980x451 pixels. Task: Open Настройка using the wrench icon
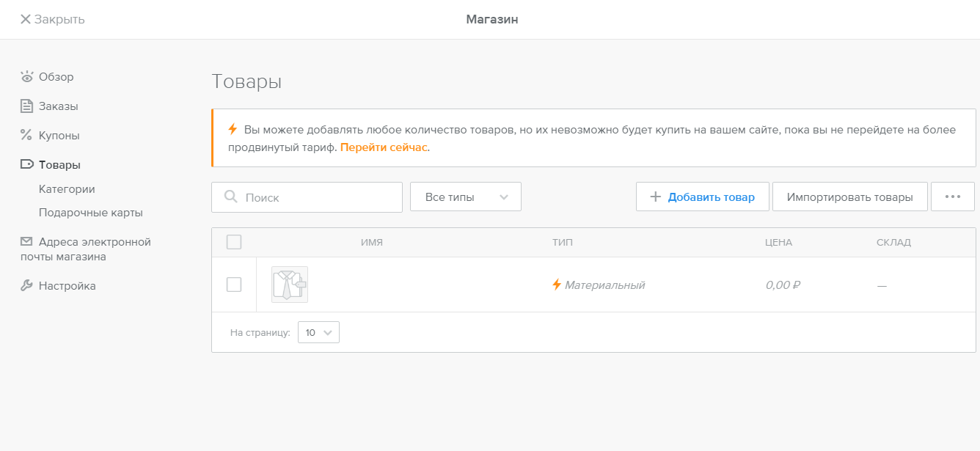[25, 285]
